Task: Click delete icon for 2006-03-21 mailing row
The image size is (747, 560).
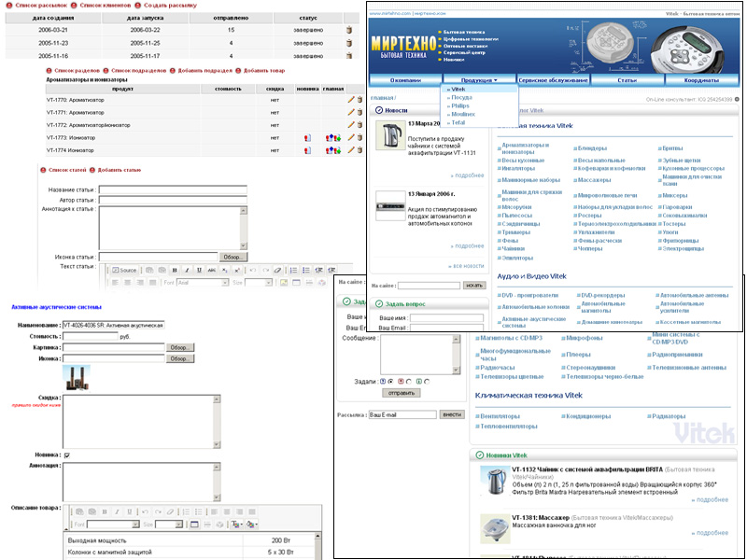Action: (x=349, y=30)
